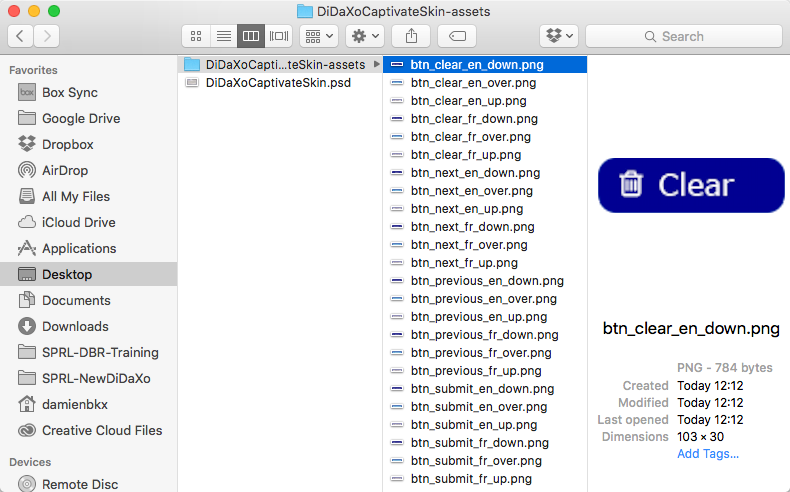Select Downloads in the sidebar
The image size is (790, 492).
[x=75, y=326]
